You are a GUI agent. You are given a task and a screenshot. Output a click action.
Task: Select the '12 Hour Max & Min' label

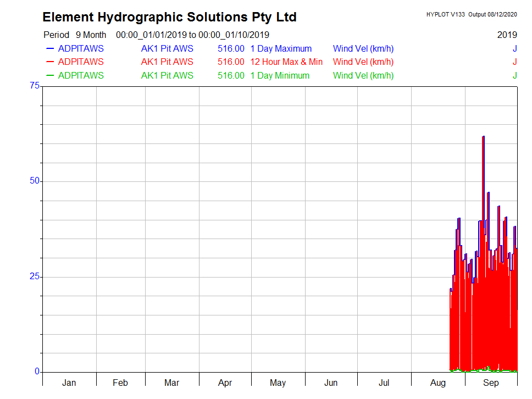[286, 62]
